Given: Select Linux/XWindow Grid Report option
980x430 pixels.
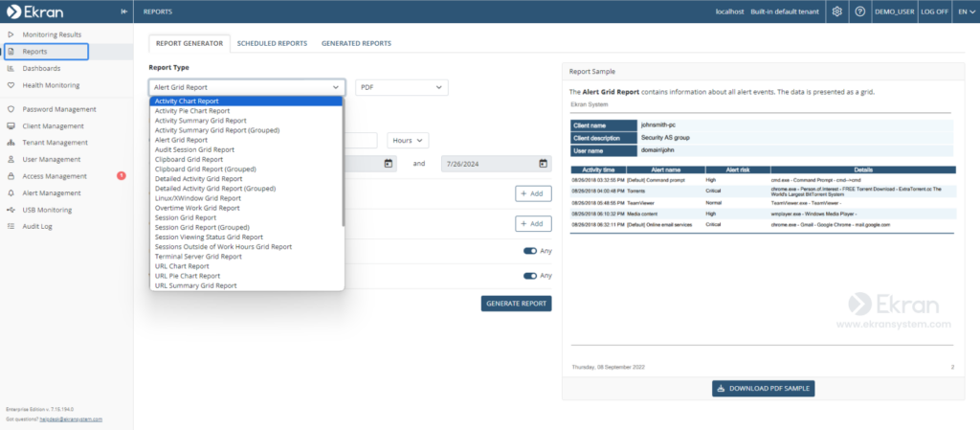Looking at the screenshot, I should [x=246, y=198].
